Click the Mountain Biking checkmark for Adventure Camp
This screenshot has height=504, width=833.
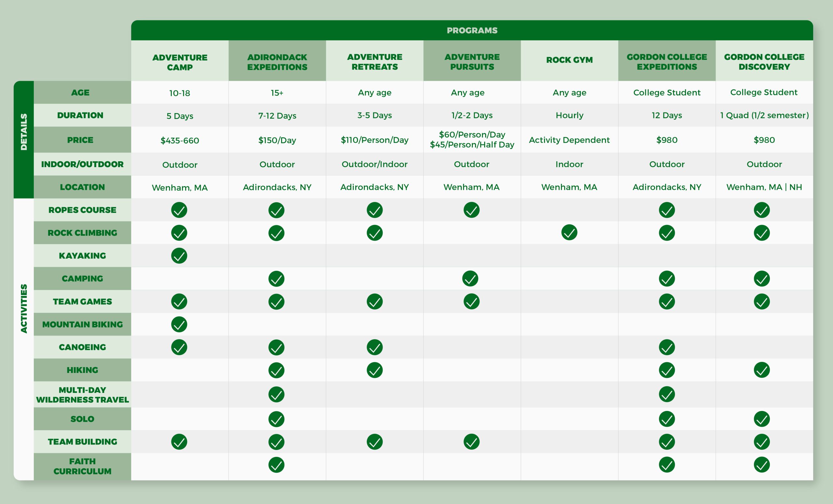179,324
